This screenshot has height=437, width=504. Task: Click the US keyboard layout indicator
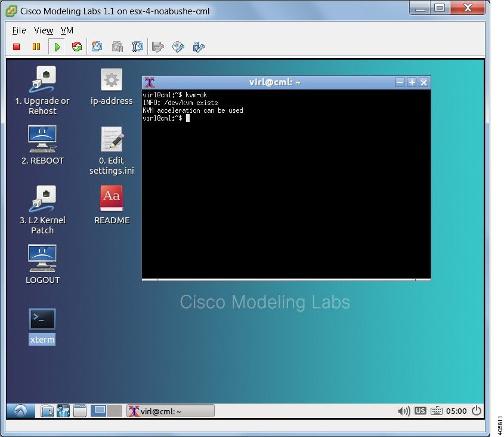(x=420, y=411)
